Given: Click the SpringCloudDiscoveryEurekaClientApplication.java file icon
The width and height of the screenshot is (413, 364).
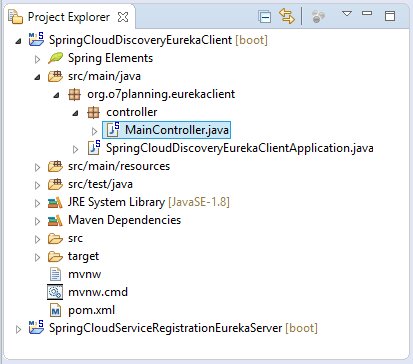Looking at the screenshot, I should [94, 148].
